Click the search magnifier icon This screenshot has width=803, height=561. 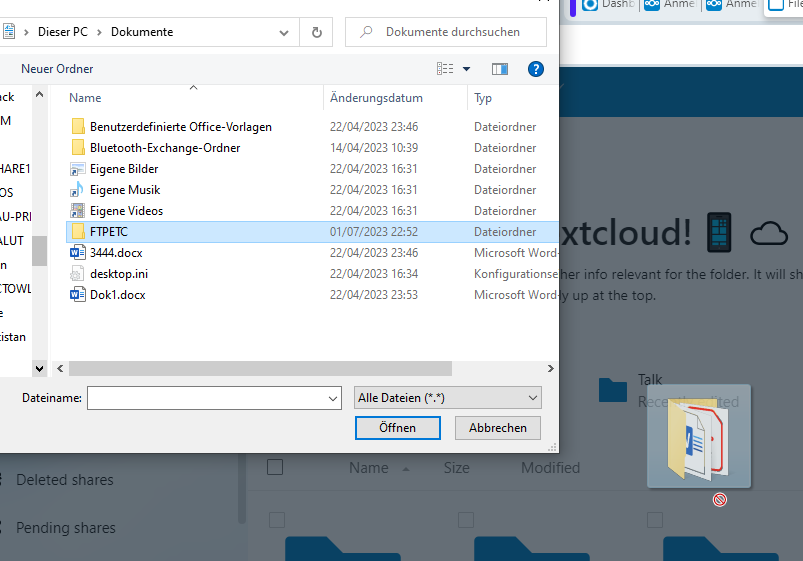tap(366, 32)
